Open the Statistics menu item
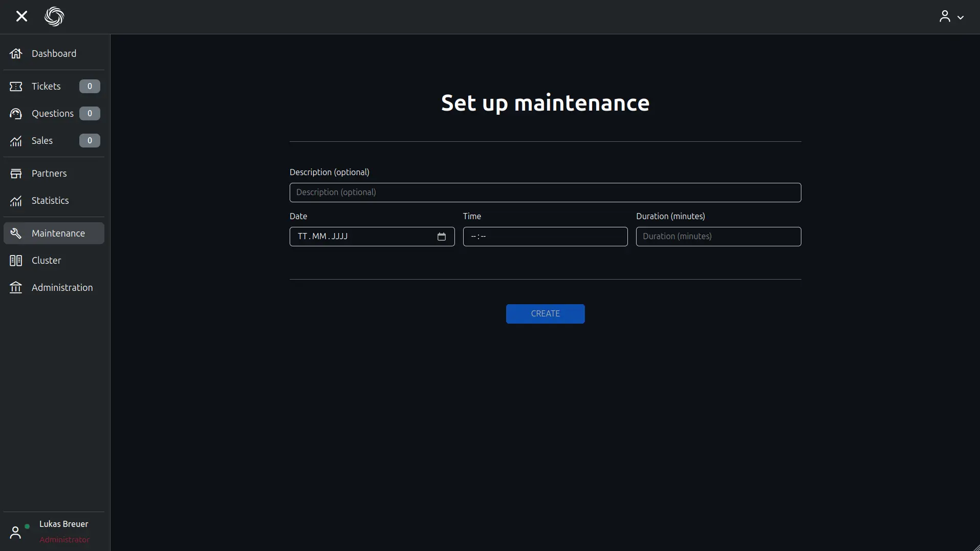This screenshot has height=551, width=980. 50,201
